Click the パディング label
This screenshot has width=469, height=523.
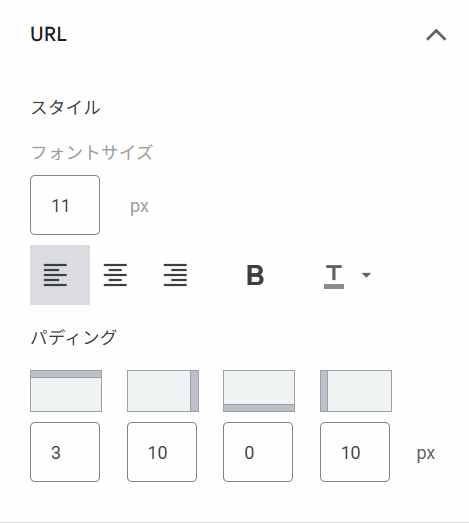73,337
